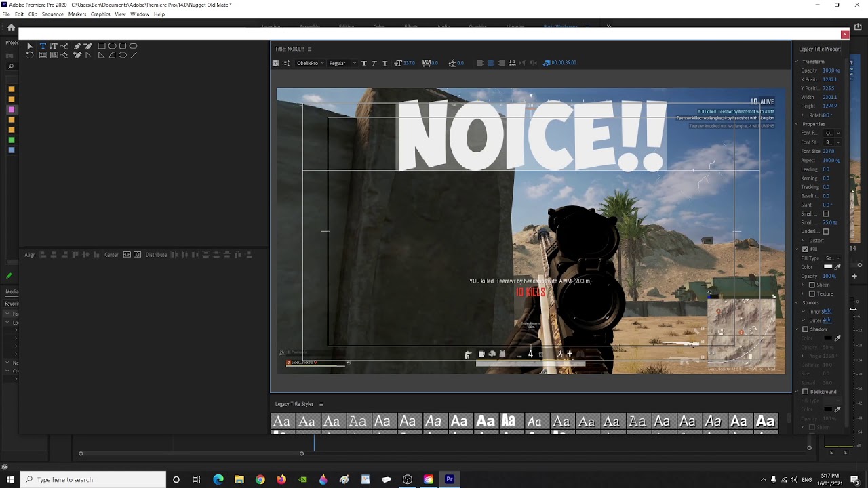Click the Italic text style icon
The height and width of the screenshot is (488, 868).
[x=374, y=63]
